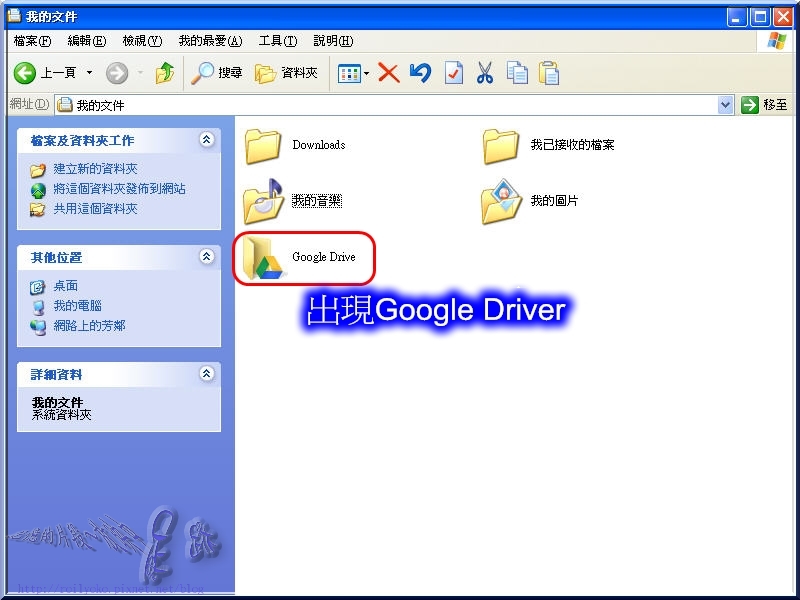Screen dimensions: 800x600
Task: Select the 我的圖片 pictures folder icon
Action: 502,202
